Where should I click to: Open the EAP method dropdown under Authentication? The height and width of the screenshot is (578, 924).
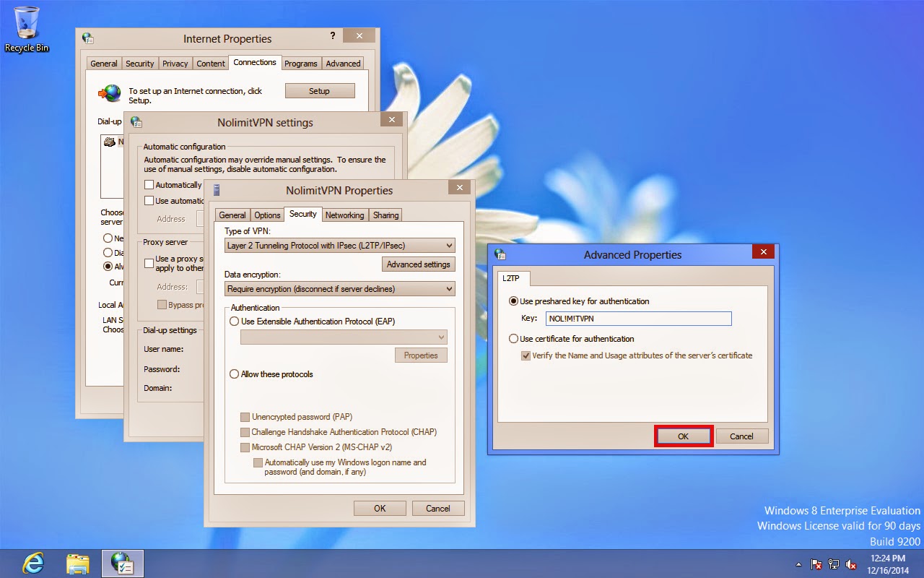click(344, 337)
